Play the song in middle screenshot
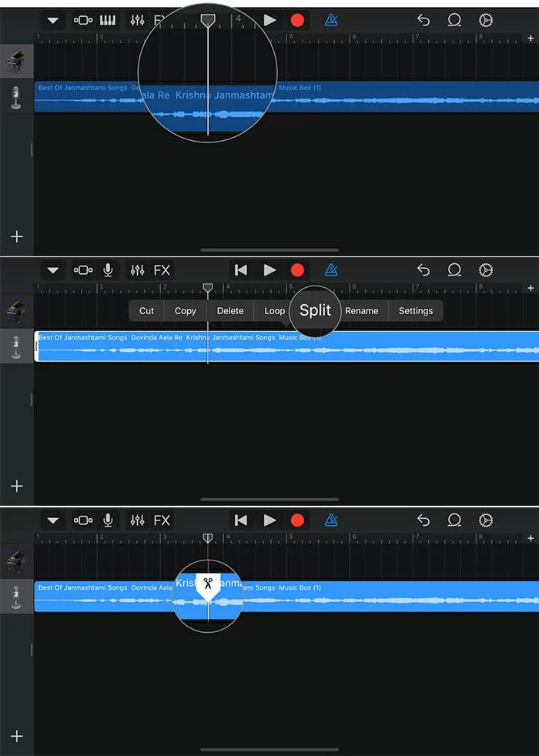The width and height of the screenshot is (539, 756). [x=270, y=270]
